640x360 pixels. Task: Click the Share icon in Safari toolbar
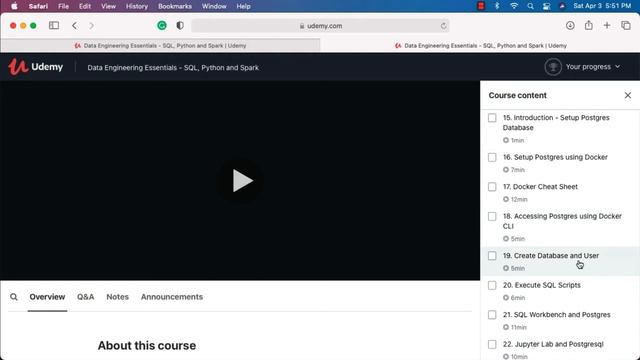[589, 25]
